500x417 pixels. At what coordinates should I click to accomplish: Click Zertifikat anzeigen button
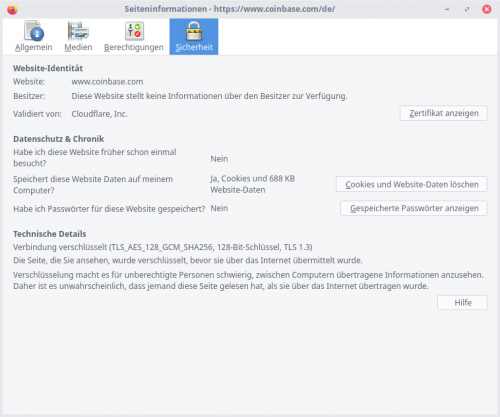click(x=444, y=113)
